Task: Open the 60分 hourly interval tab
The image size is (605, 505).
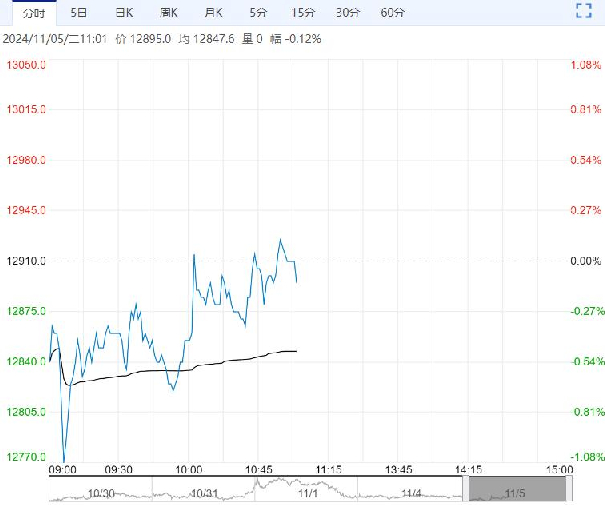Action: click(x=393, y=13)
